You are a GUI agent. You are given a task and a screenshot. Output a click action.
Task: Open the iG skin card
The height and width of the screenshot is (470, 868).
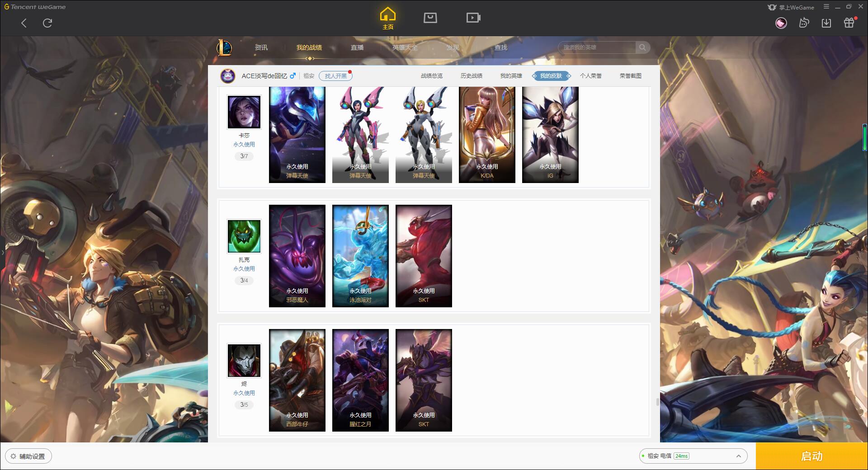(x=550, y=135)
